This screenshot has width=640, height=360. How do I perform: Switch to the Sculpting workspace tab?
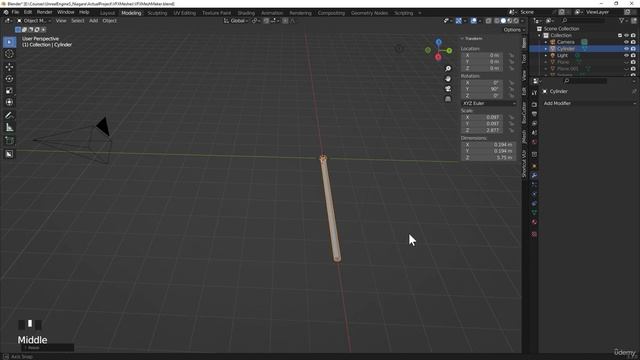157,13
